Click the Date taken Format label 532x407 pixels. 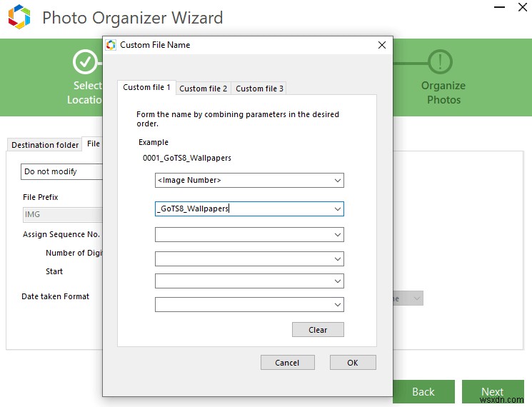tap(55, 296)
